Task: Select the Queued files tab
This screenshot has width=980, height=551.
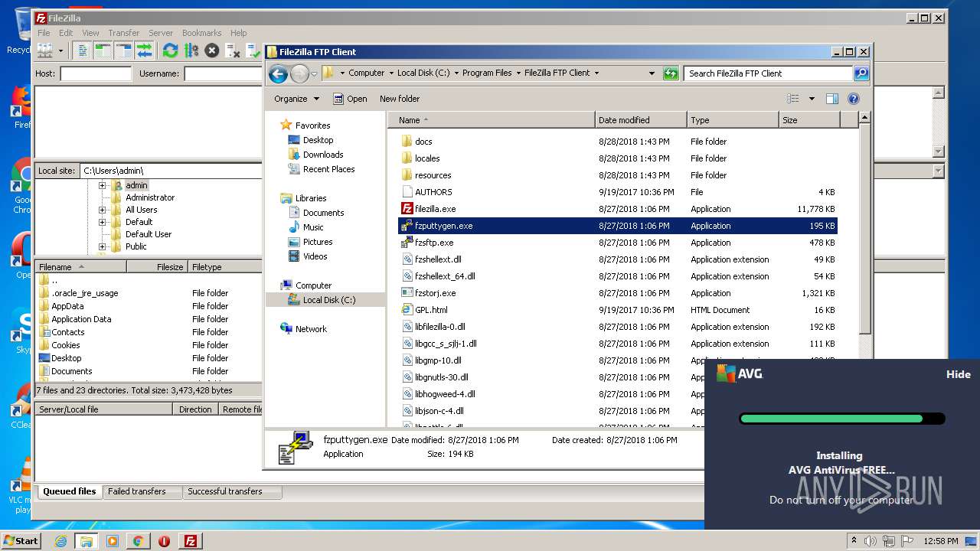Action: click(x=69, y=491)
